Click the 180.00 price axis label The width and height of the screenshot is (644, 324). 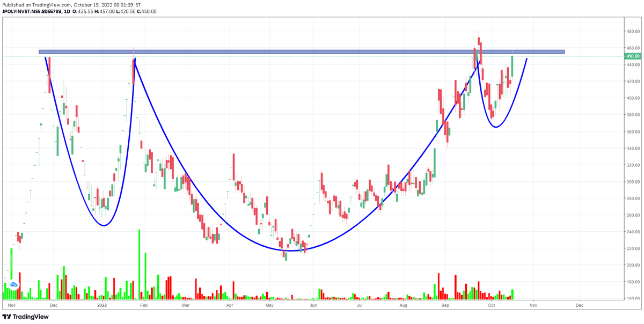(x=633, y=282)
